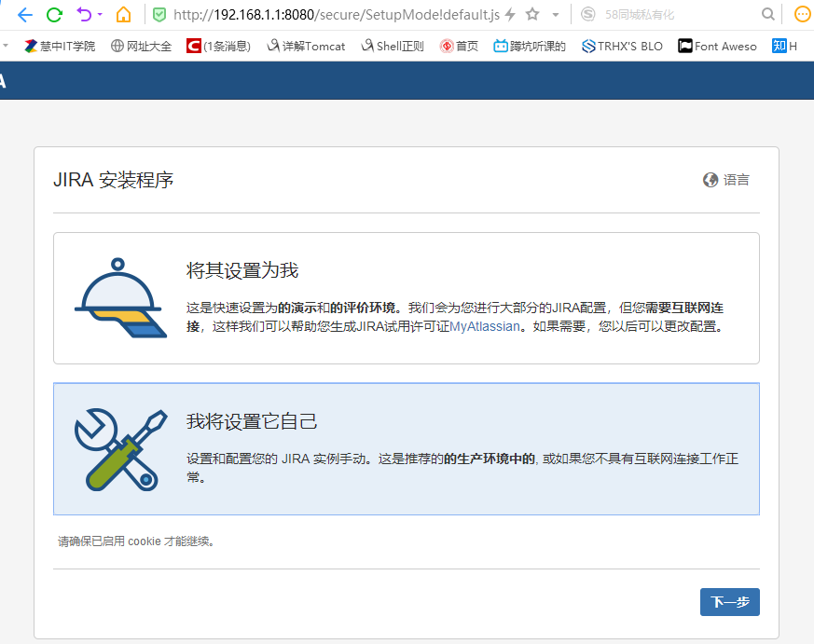The width and height of the screenshot is (814, 644).
Task: Expand the address bar dropdown arrow
Action: pyautogui.click(x=556, y=15)
